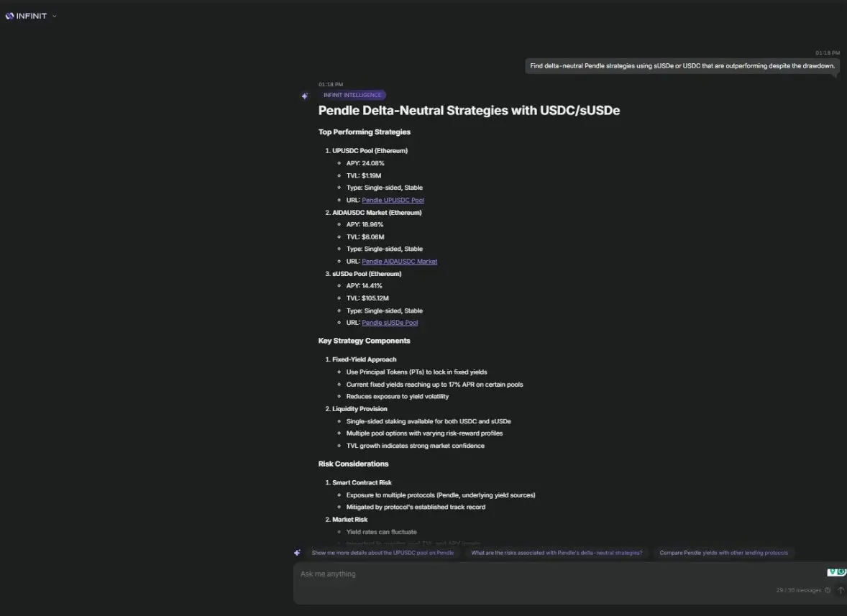Viewport: 847px width, 616px height.
Task: Select suggestion about UPUSDC pool details
Action: [383, 553]
